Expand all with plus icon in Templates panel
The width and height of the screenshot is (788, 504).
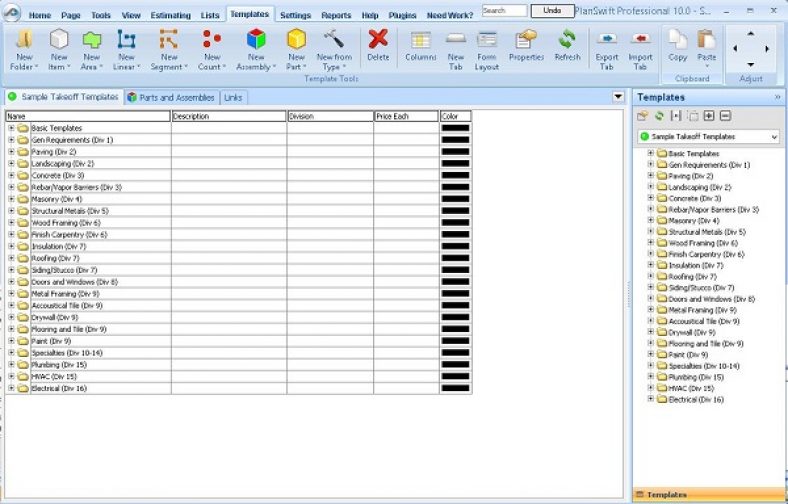pos(709,116)
